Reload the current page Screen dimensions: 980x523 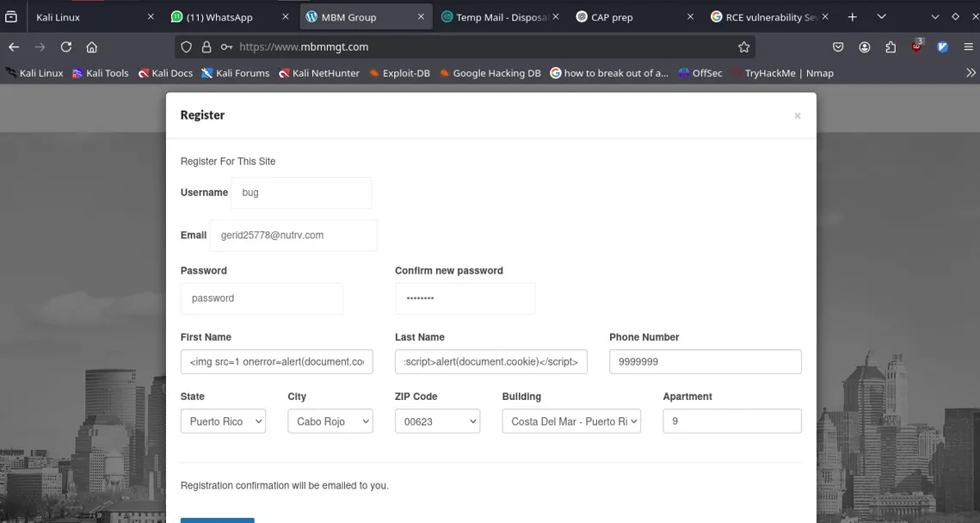[66, 47]
